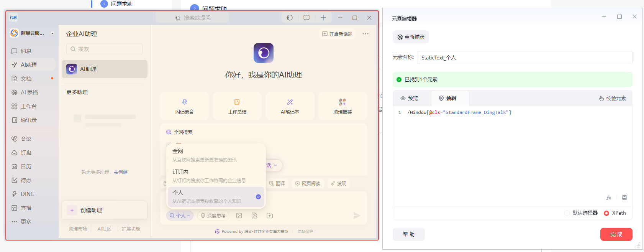Click the document attach icon in input bar
644x252 pixels.
tap(254, 216)
